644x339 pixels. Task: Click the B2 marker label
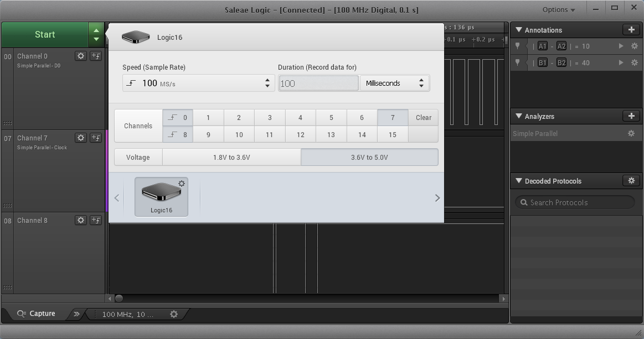point(561,62)
